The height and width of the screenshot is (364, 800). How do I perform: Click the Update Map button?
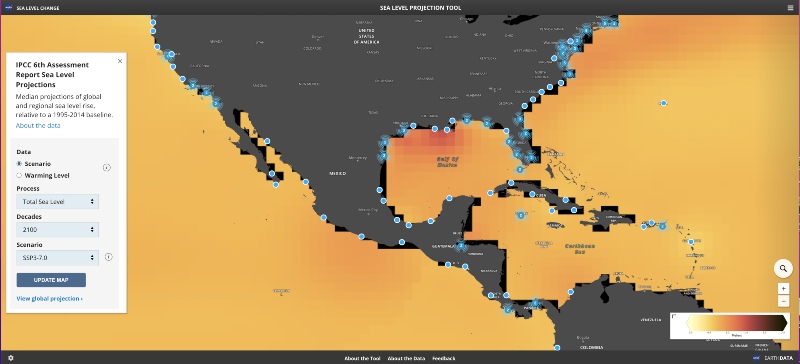(x=51, y=280)
